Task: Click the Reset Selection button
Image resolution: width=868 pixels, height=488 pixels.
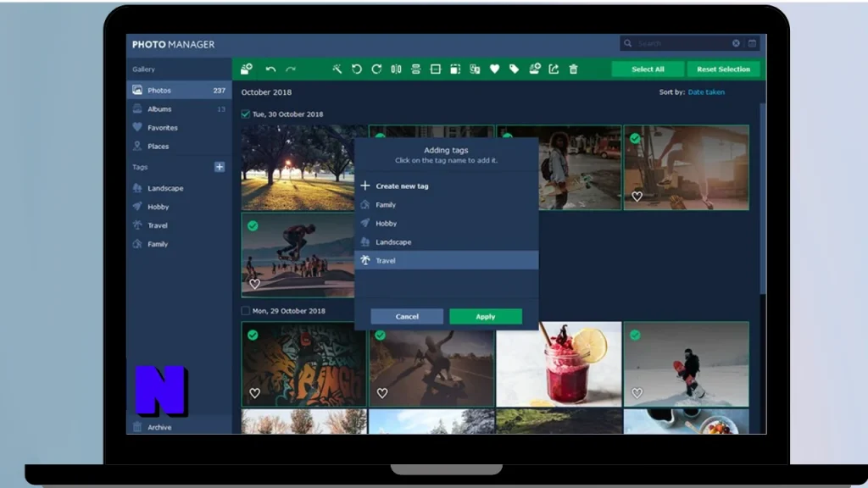Action: [x=723, y=69]
